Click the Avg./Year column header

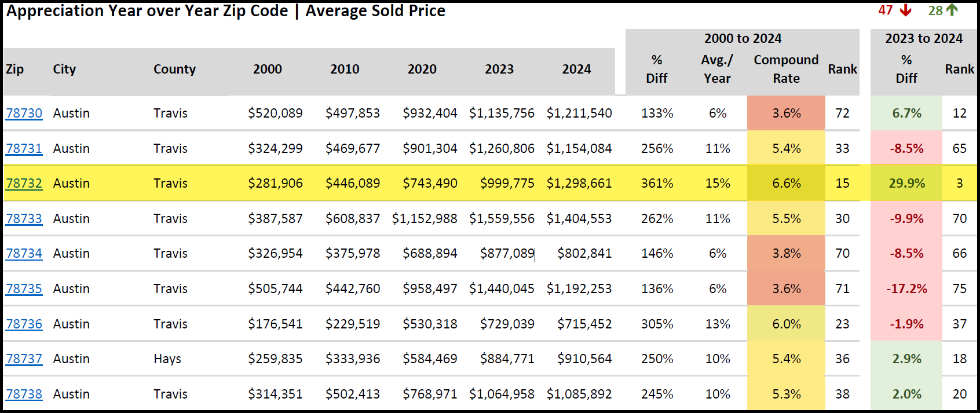click(x=717, y=69)
